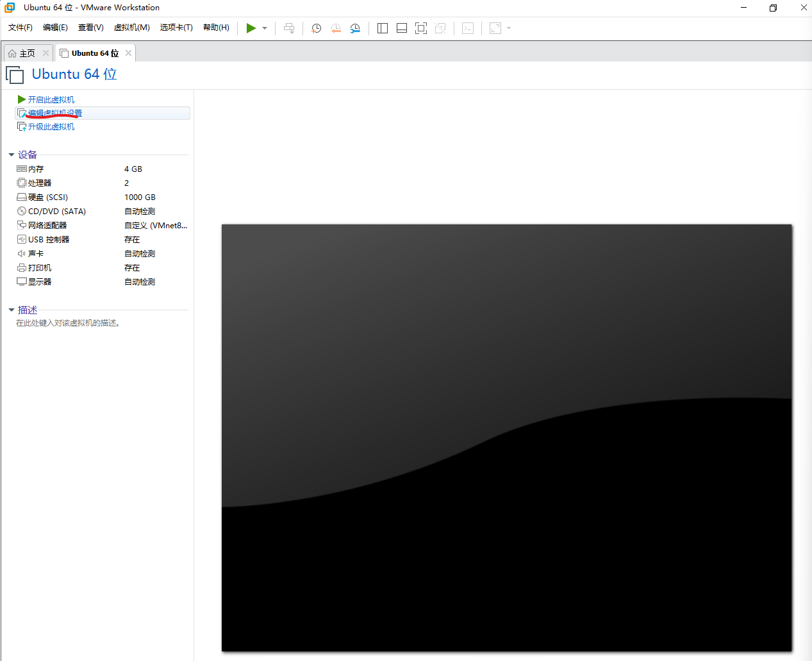Select the 硬盘 (SCSI) device row
812x661 pixels.
tap(102, 197)
